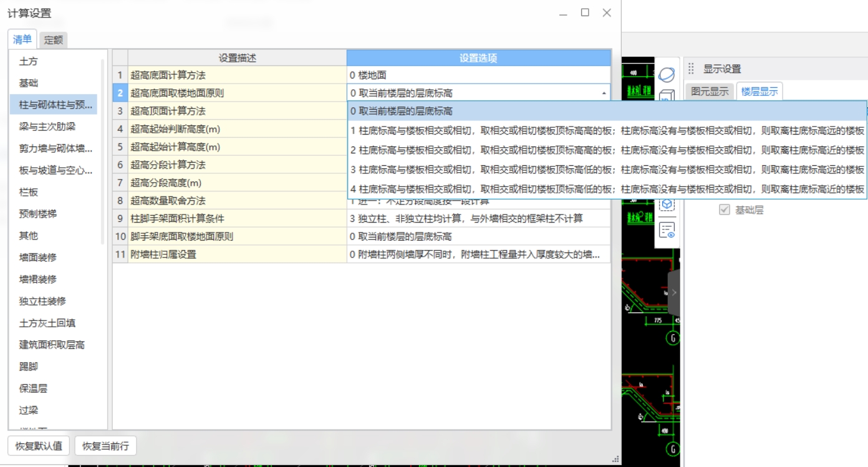The height and width of the screenshot is (467, 868).
Task: Click the 设置选项 column header
Action: [x=478, y=58]
